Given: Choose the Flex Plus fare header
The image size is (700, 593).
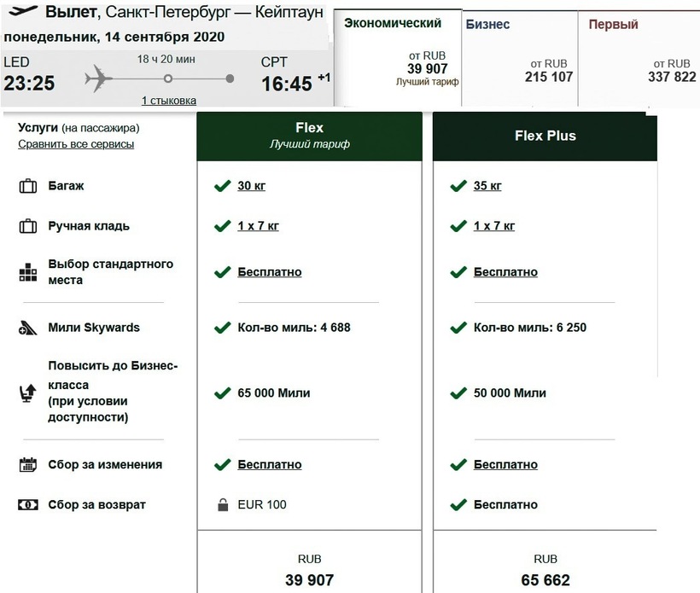Looking at the screenshot, I should tap(545, 136).
